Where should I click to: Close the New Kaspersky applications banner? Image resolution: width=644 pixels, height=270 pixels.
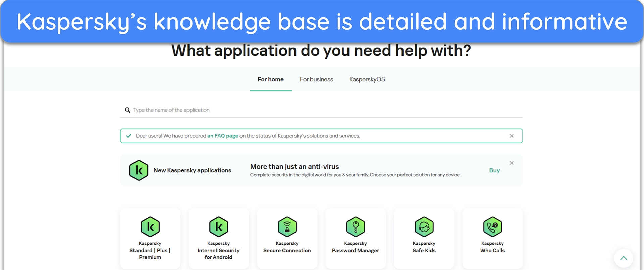pyautogui.click(x=512, y=163)
